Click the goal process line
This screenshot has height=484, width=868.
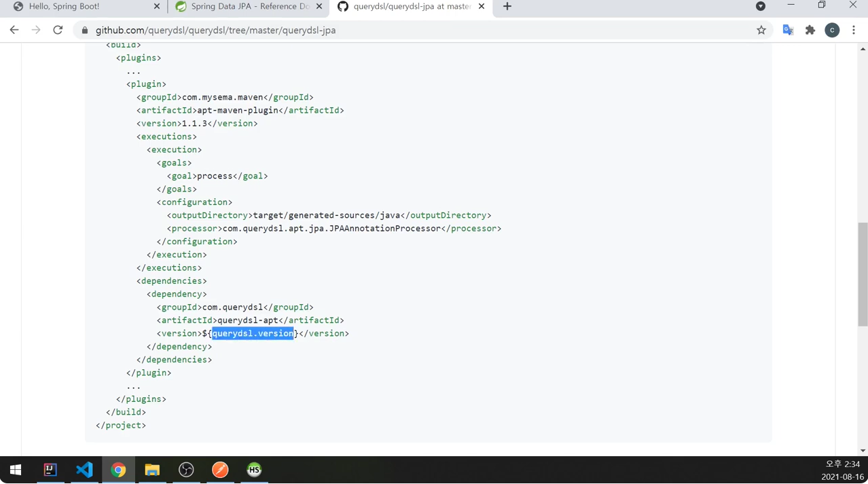(x=217, y=176)
